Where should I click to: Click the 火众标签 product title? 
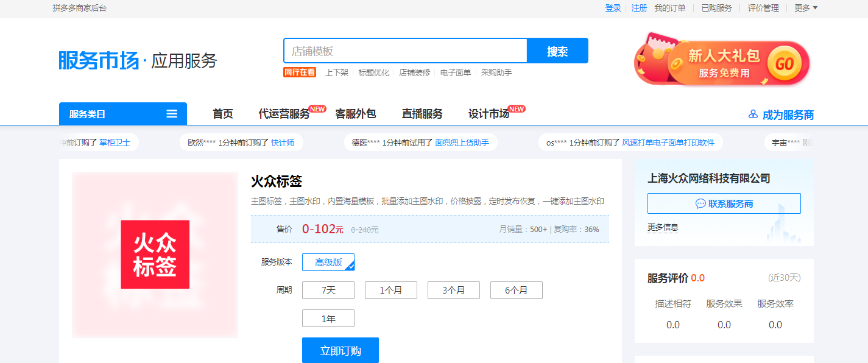click(277, 181)
